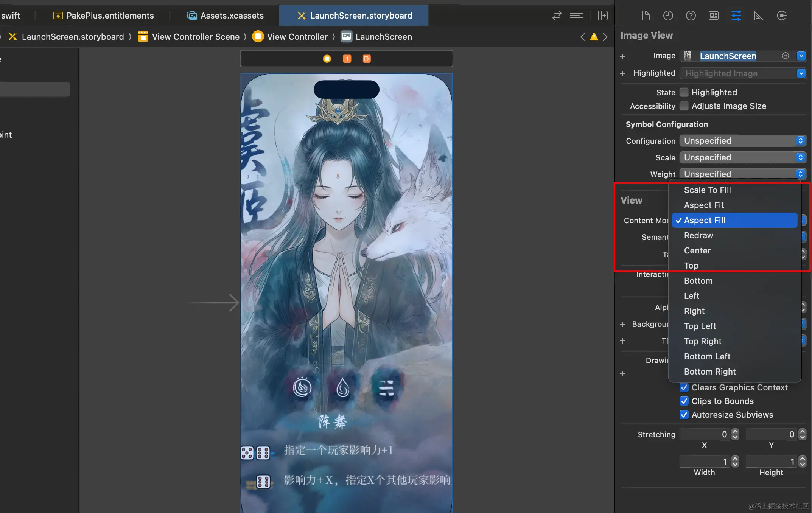Click View Controller Scene in breadcrumb
Screen dimensions: 812x513
195,37
